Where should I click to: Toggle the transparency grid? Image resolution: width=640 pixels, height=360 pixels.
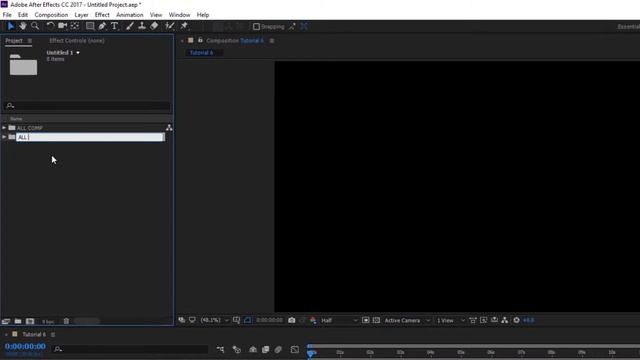point(376,320)
